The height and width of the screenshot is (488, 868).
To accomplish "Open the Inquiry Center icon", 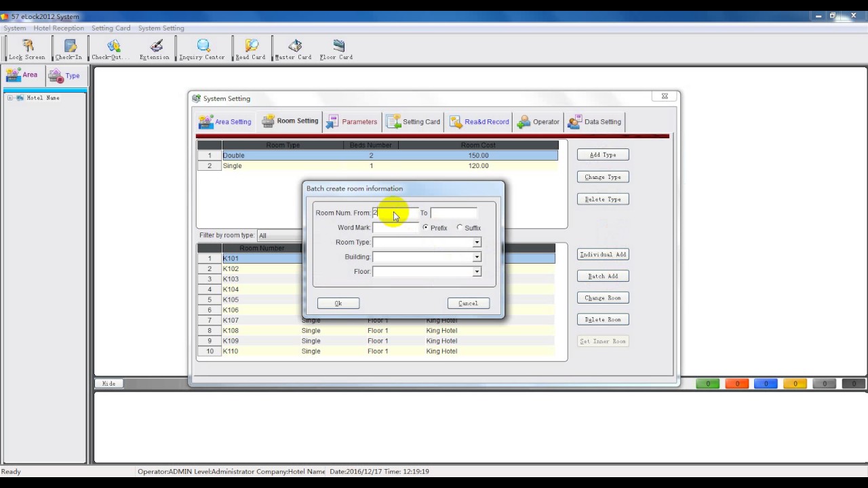I will click(x=202, y=49).
